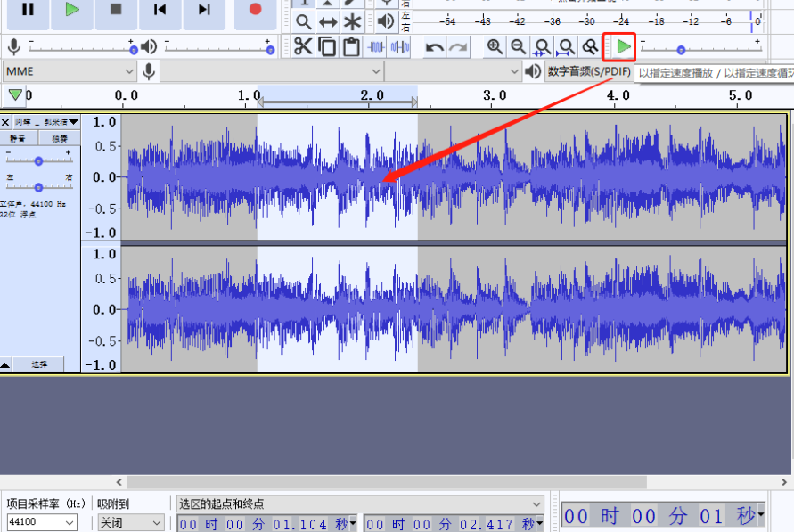This screenshot has width=794, height=532.
Task: Start recording with the red Record button
Action: pyautogui.click(x=255, y=11)
